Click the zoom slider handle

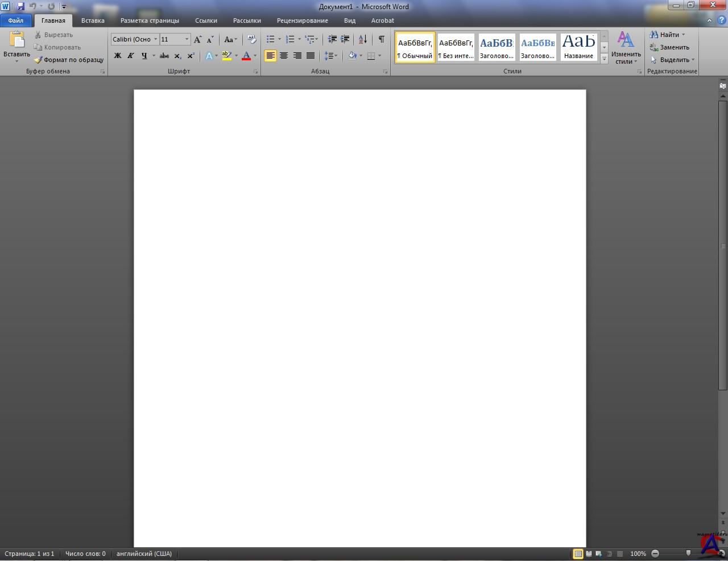[688, 553]
